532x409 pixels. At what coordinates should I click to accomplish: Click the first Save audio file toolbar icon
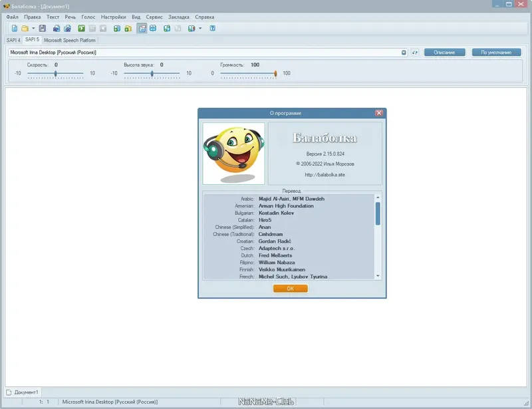tap(57, 29)
